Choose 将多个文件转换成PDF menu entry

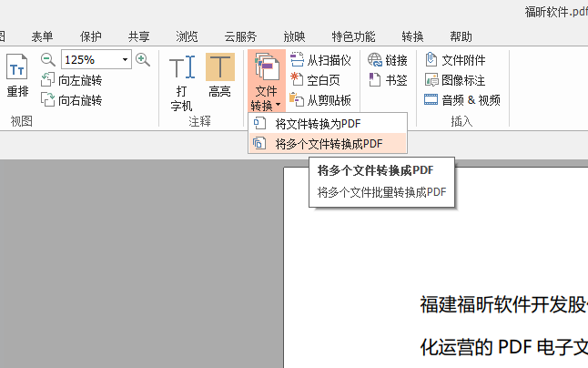pos(328,143)
